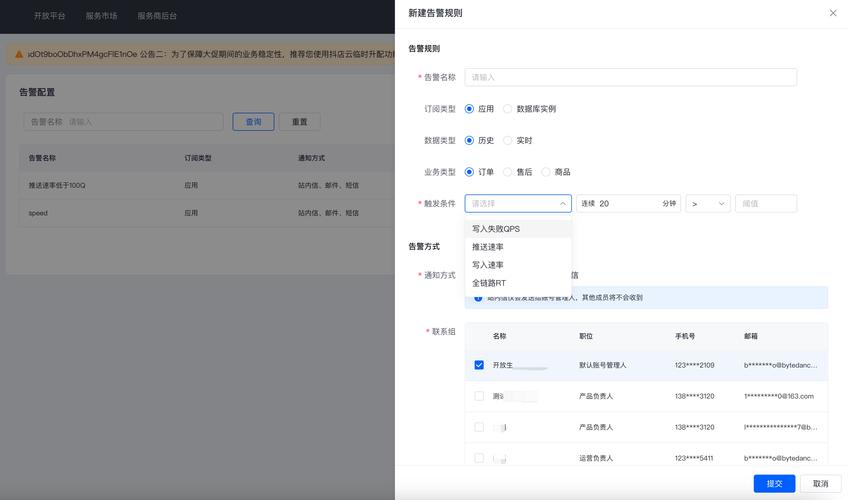Tick the checkbox for contact with email 163.com
The width and height of the screenshot is (849, 500).
click(x=479, y=396)
